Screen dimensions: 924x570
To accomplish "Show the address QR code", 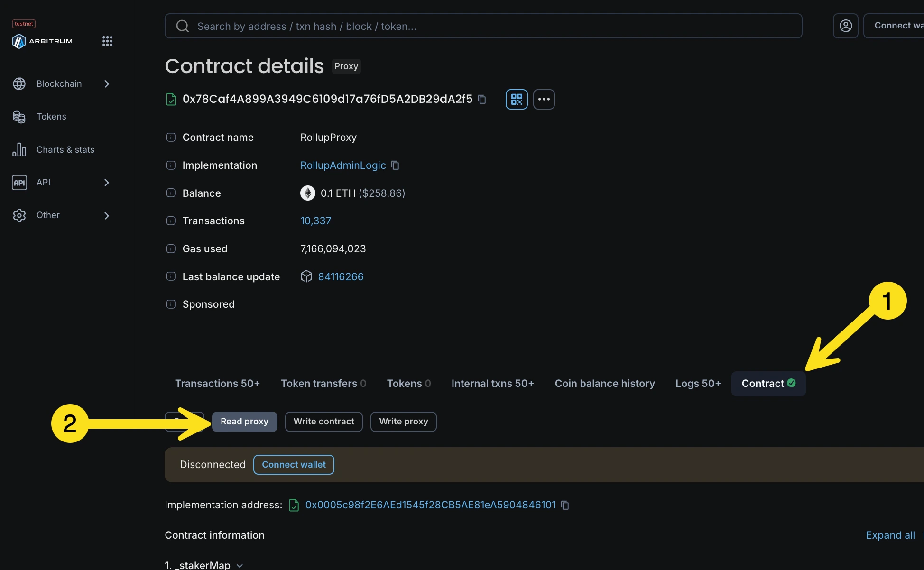I will pos(517,99).
